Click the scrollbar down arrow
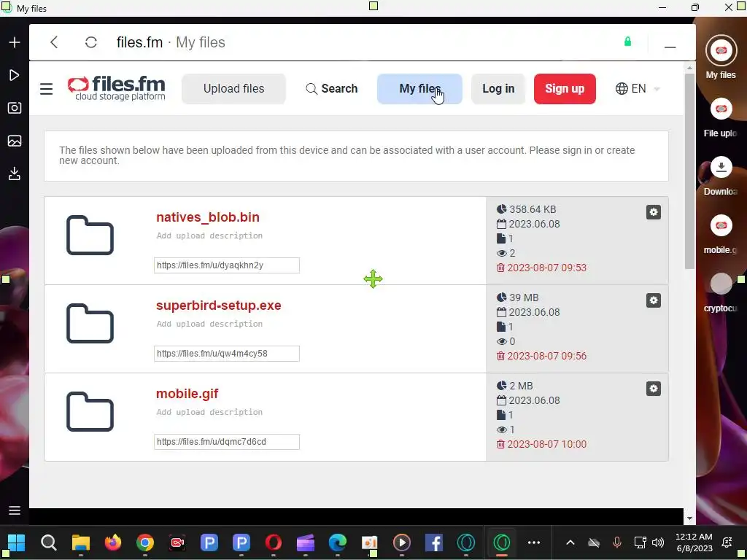The width and height of the screenshot is (747, 560). [x=689, y=518]
